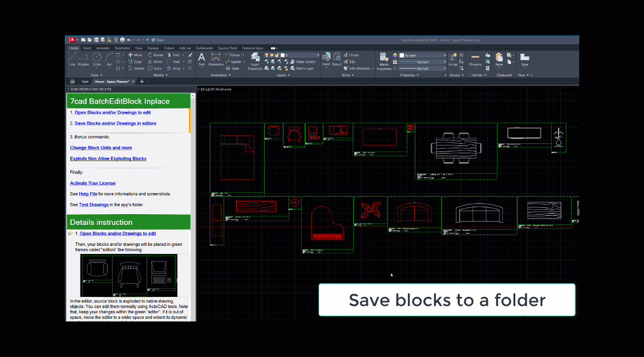Click the editors example thumbnail in palette
This screenshot has width=644, height=357.
click(129, 275)
